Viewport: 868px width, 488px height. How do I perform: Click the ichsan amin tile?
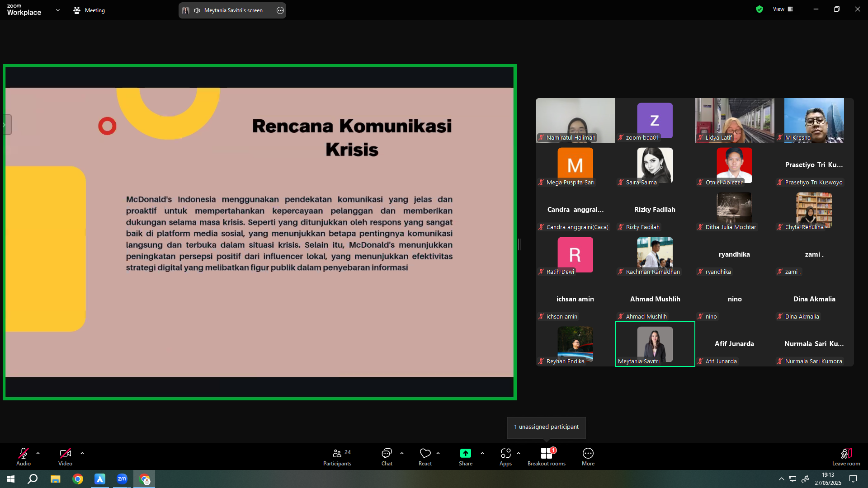pyautogui.click(x=576, y=299)
